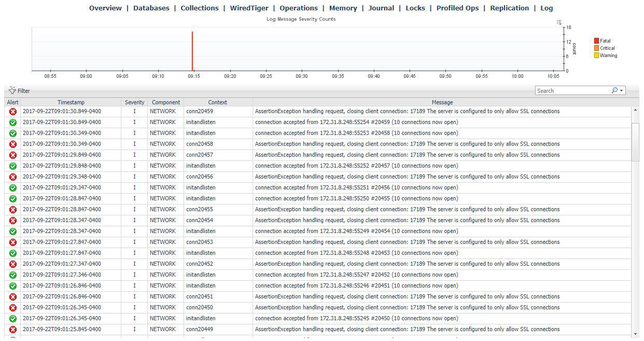Sort the table by the Timestamp column
Screen dimensions: 644x341
click(x=71, y=102)
